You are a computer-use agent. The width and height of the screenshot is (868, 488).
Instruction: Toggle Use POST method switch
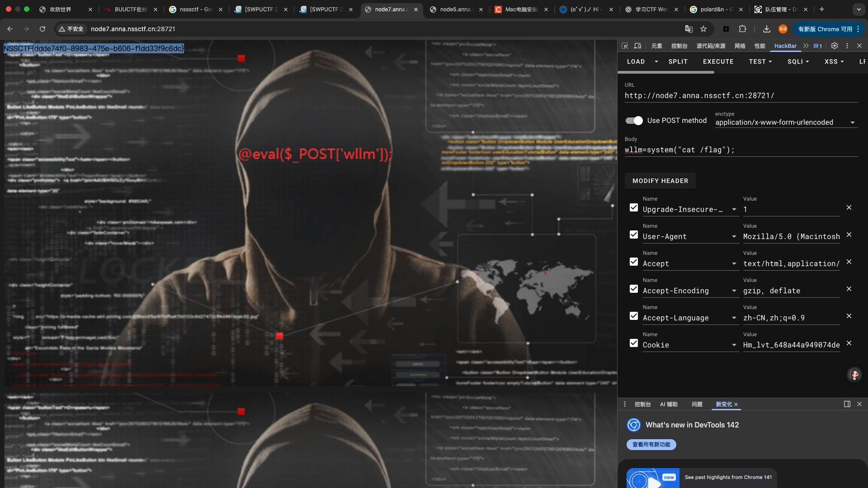click(634, 121)
